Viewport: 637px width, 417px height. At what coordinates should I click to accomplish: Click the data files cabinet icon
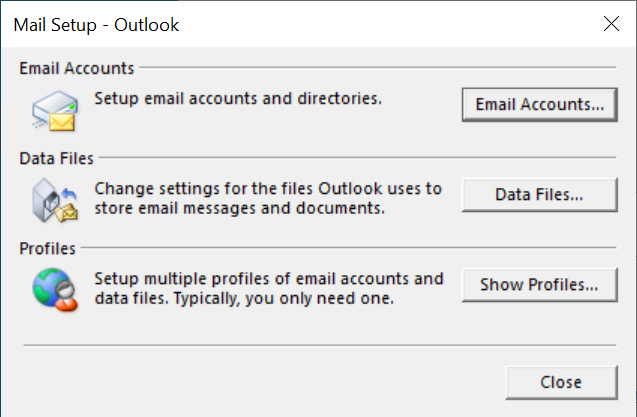tap(55, 200)
